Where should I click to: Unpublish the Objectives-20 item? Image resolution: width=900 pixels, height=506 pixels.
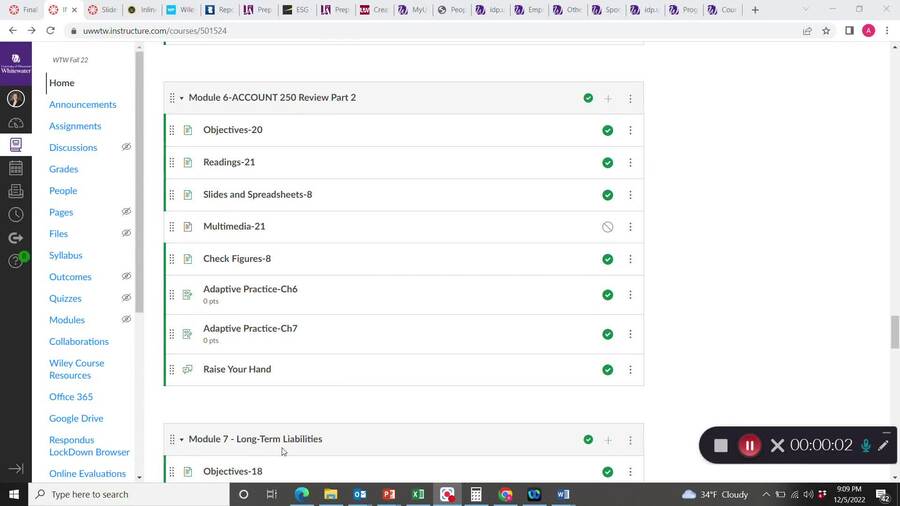607,131
